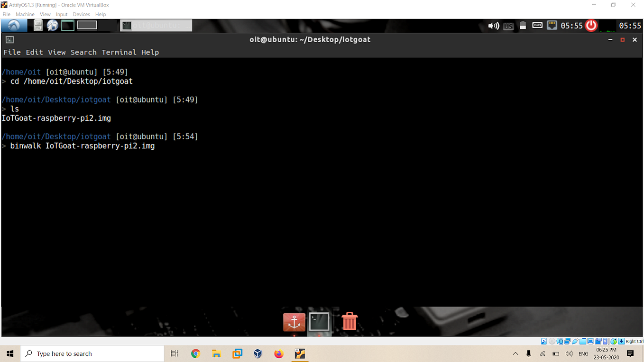Open the anchor tool in the bottom dock

pyautogui.click(x=294, y=322)
